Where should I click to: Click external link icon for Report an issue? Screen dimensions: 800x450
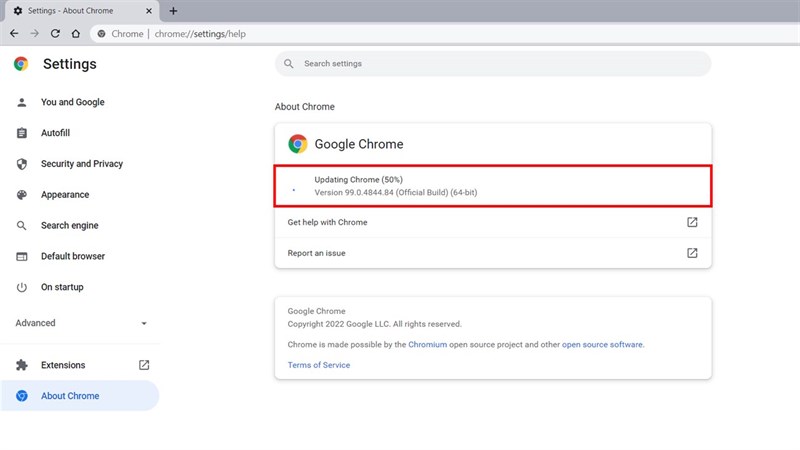(x=692, y=253)
